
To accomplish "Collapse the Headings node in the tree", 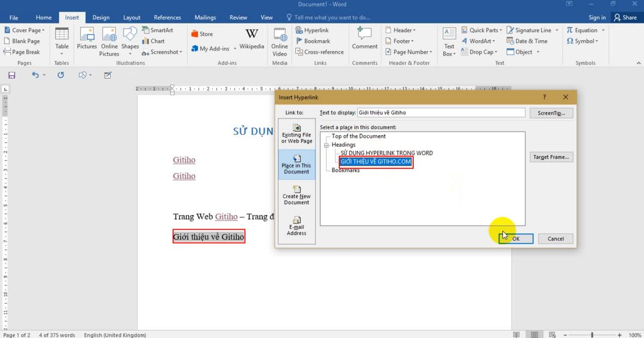I will point(327,145).
